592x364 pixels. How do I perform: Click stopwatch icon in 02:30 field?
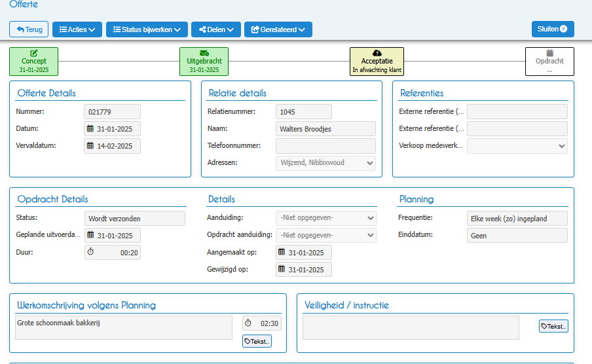(x=248, y=323)
